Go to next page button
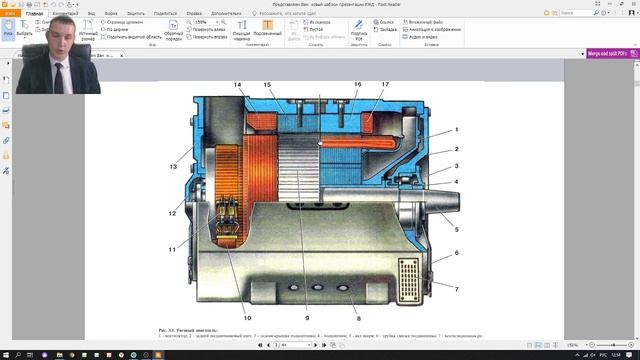The image size is (640, 360). pyautogui.click(x=316, y=345)
